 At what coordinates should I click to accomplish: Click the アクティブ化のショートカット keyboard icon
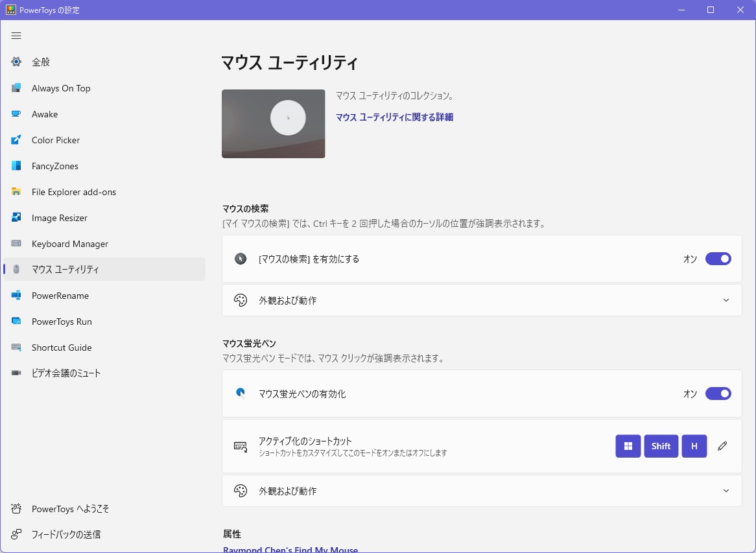pos(240,447)
